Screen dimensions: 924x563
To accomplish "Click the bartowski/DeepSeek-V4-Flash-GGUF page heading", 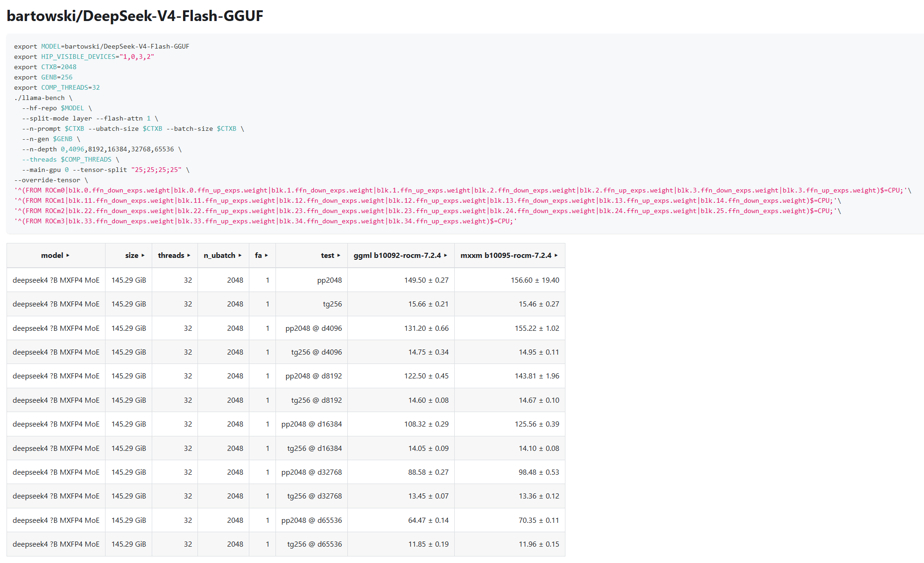I will (x=135, y=16).
